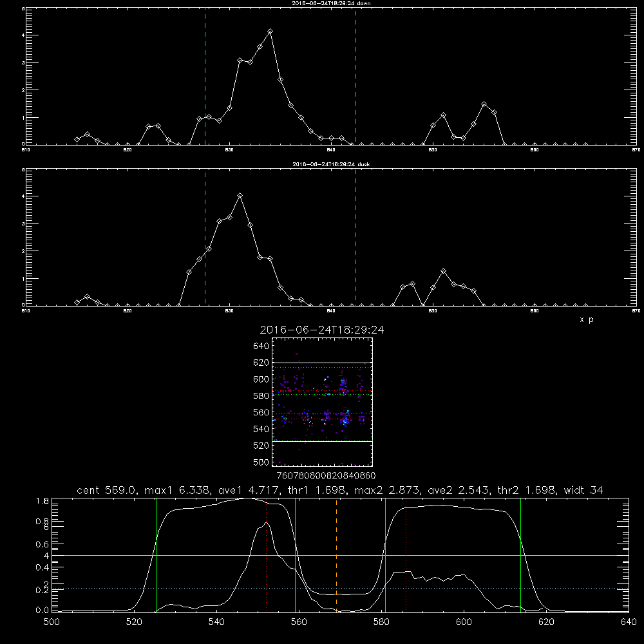Click the green vertical line near 525
Image resolution: width=644 pixels, height=644 pixels.
pyautogui.click(x=156, y=555)
